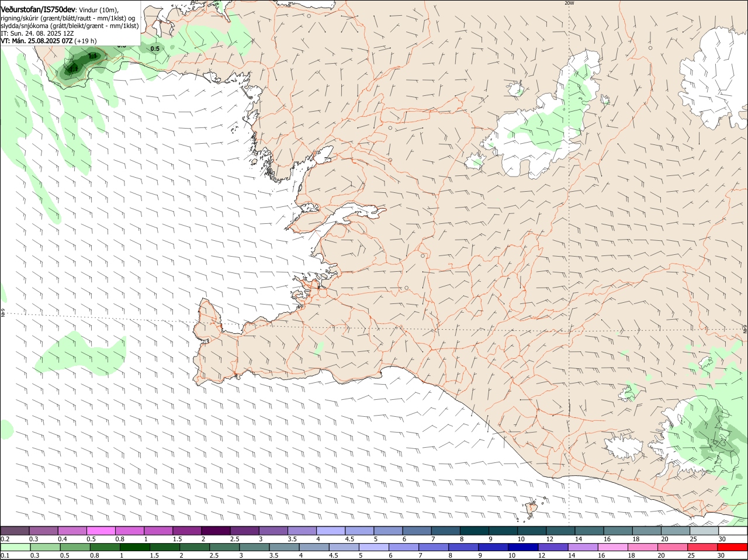Click the 'IT: Sun. 24. 08. 2025 12Z' line
The width and height of the screenshot is (748, 560).
pos(37,33)
